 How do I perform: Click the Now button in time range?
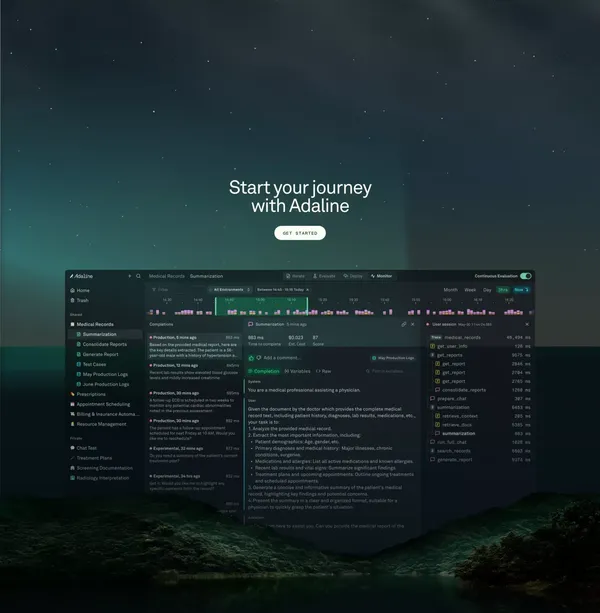pyautogui.click(x=521, y=290)
